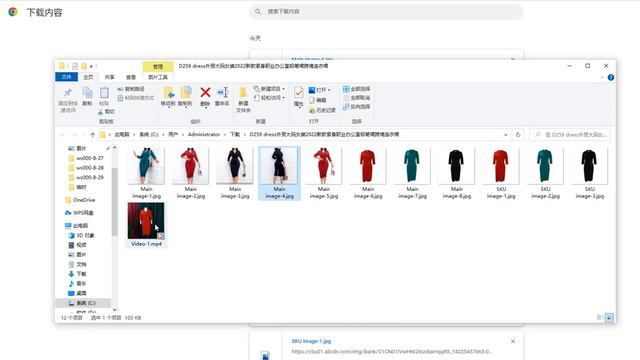Select the Main image-3.jpg thumbnail
Screen dimensions: 640x360
coord(235,173)
